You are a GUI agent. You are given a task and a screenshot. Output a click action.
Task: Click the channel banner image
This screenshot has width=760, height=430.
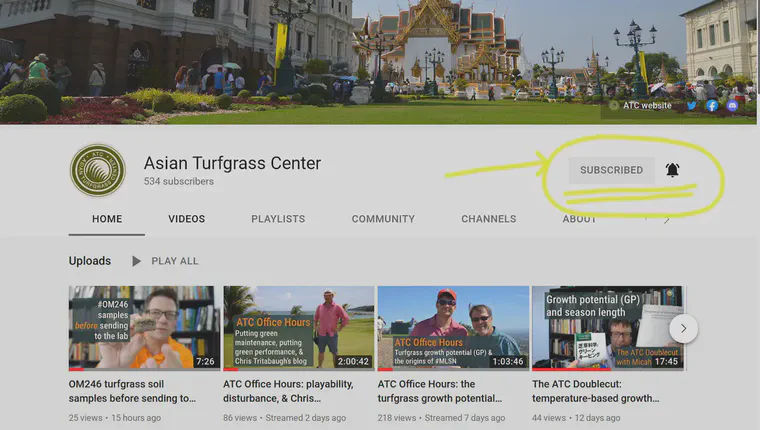coord(378,62)
